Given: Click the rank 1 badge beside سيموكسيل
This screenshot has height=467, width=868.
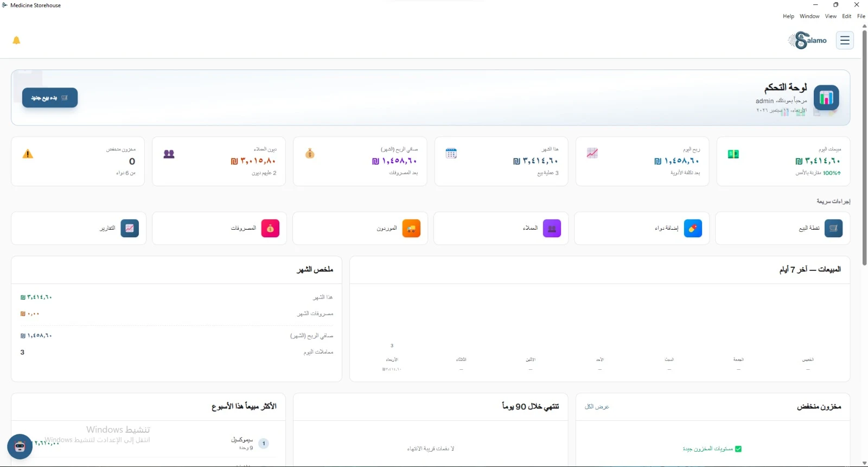Looking at the screenshot, I should point(264,444).
